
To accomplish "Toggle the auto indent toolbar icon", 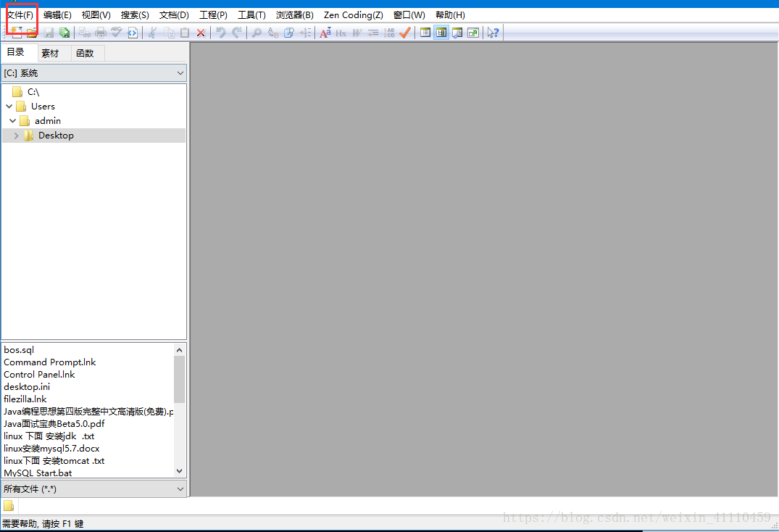I will click(373, 33).
